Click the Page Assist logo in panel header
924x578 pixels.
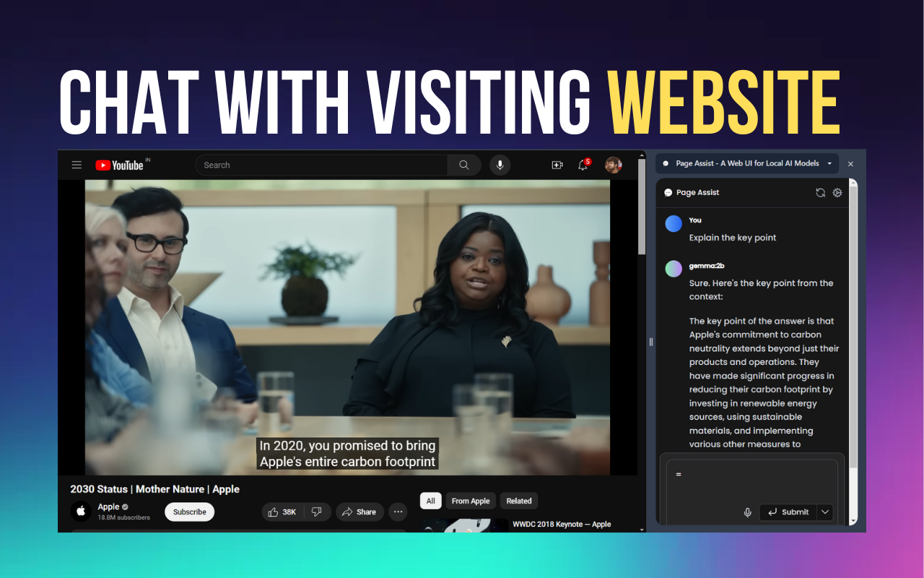[x=668, y=193]
